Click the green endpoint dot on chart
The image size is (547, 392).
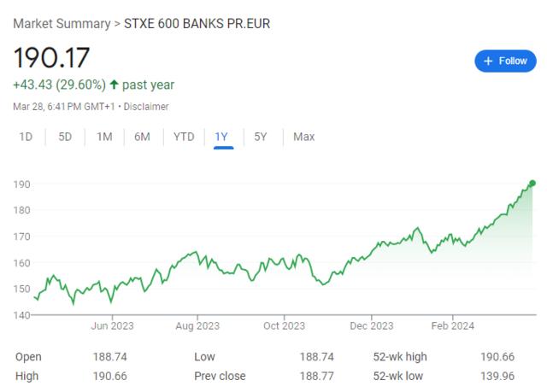tap(532, 183)
